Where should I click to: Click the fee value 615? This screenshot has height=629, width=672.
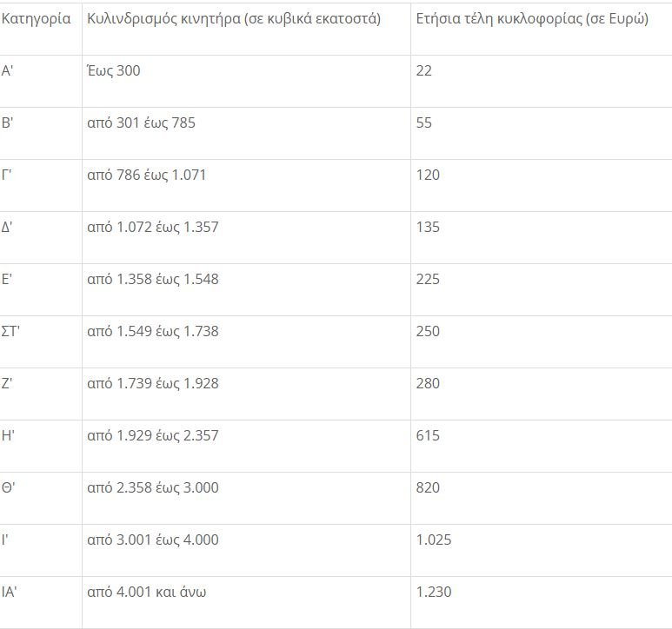click(429, 435)
